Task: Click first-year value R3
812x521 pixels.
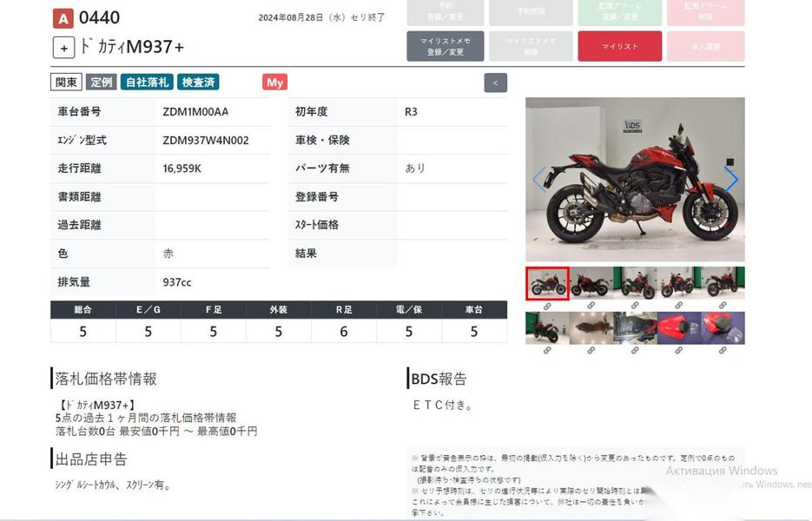Action: pos(411,112)
